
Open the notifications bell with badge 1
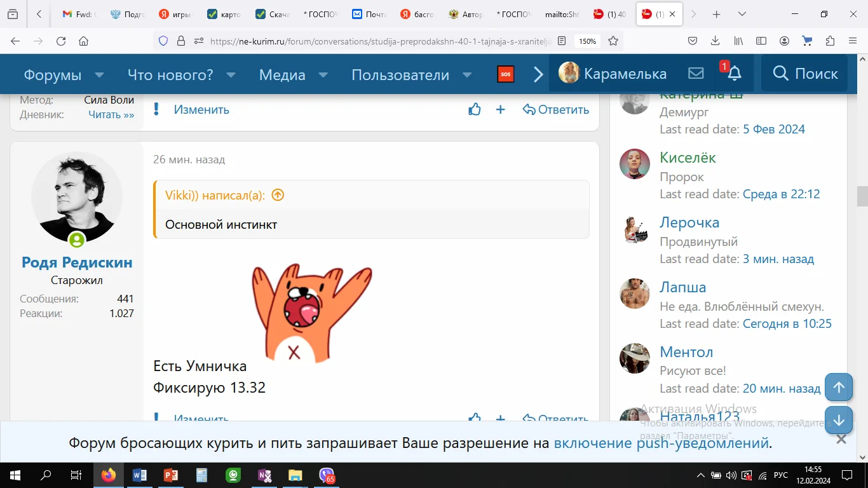coord(734,74)
